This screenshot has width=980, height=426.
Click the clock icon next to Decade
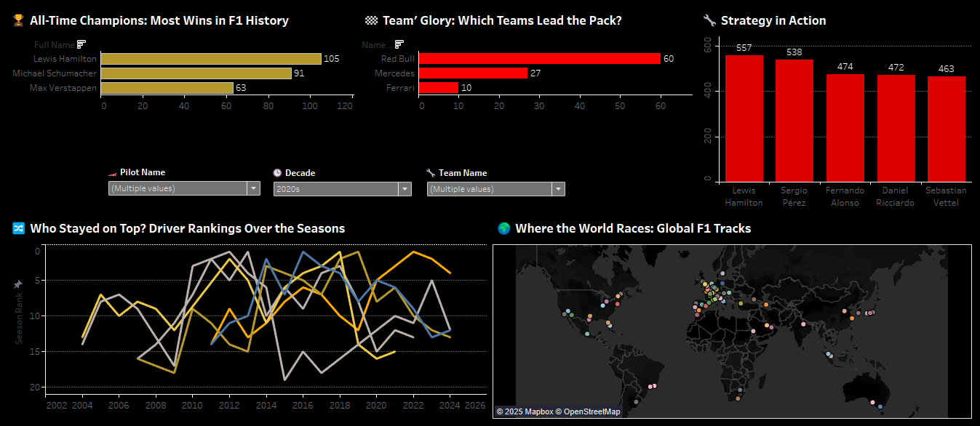coord(277,173)
